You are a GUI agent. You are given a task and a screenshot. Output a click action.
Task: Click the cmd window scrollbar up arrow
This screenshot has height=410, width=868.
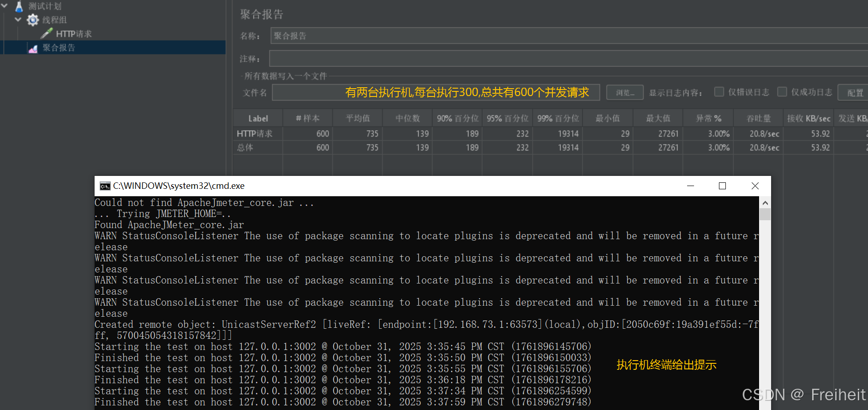(x=765, y=203)
